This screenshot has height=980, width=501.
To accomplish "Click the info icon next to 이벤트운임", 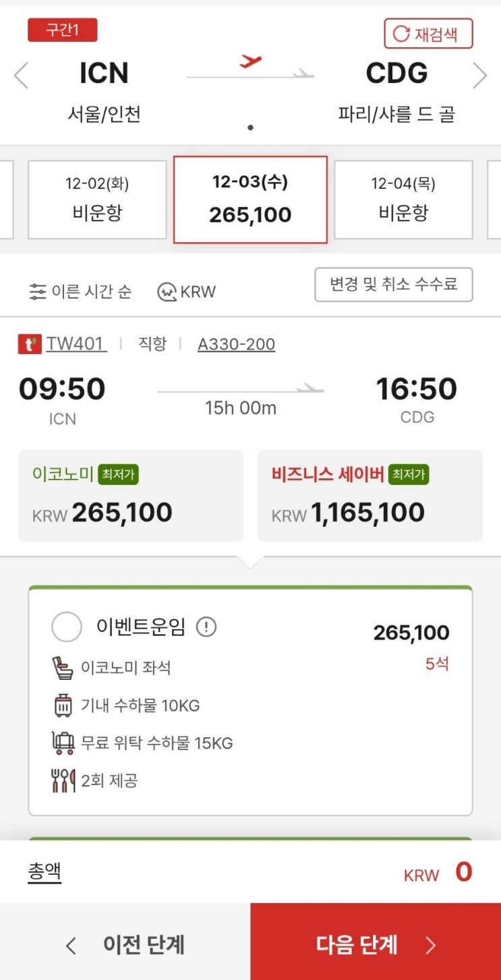I will click(x=206, y=627).
